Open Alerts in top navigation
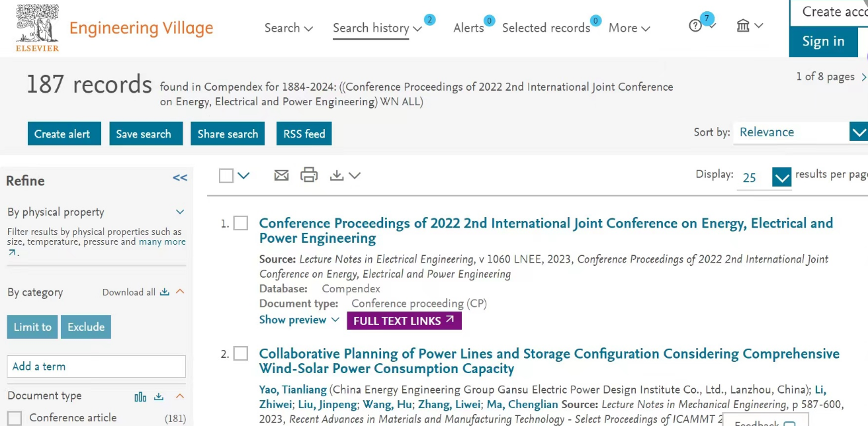Screen dimensions: 868x426 468,28
